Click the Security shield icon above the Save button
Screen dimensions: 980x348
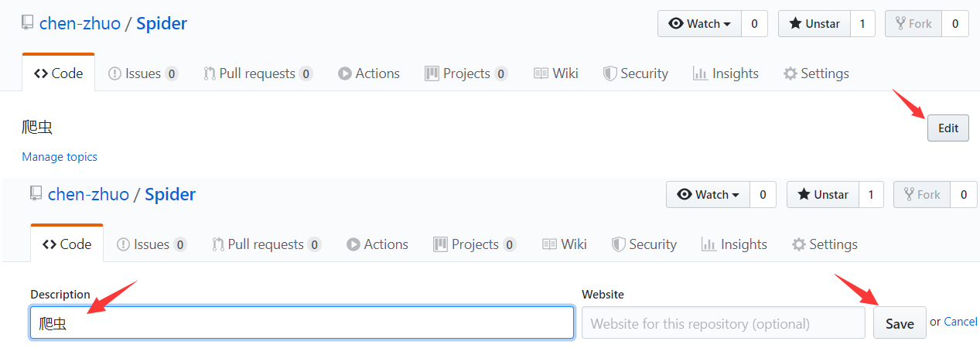coord(619,245)
